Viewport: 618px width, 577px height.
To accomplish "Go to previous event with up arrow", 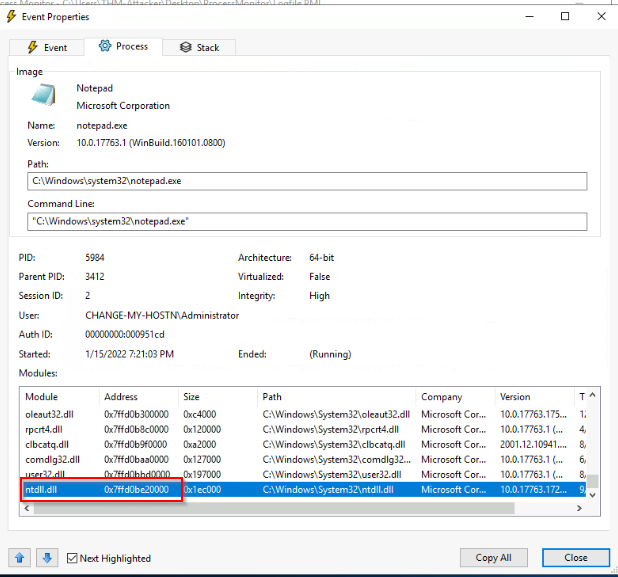I will point(19,558).
